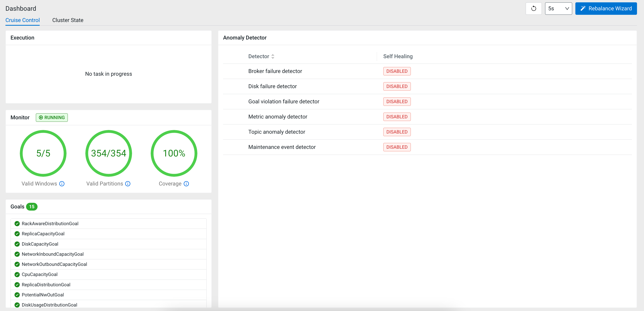The image size is (644, 311).
Task: Click the Goals count badge 15
Action: point(32,207)
